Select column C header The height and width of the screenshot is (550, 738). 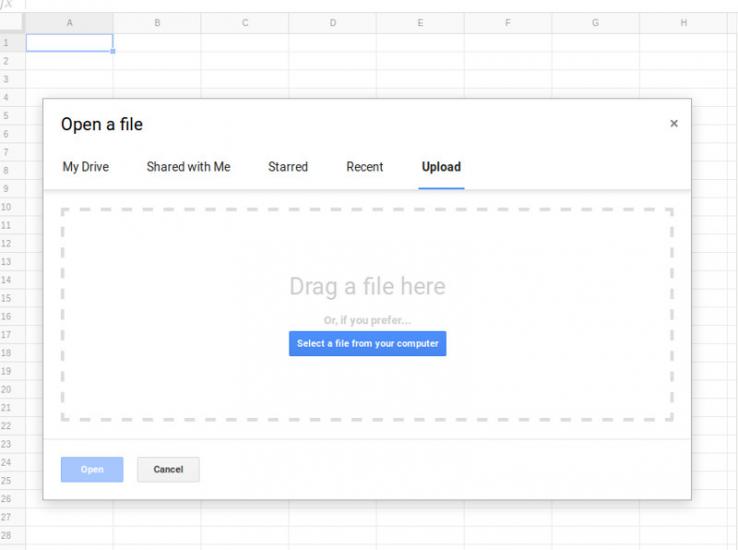(x=245, y=23)
